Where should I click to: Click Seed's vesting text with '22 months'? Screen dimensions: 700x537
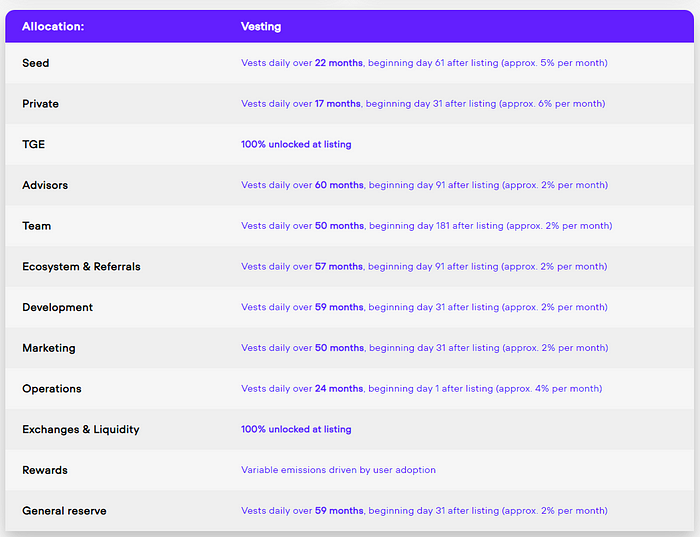[x=424, y=63]
